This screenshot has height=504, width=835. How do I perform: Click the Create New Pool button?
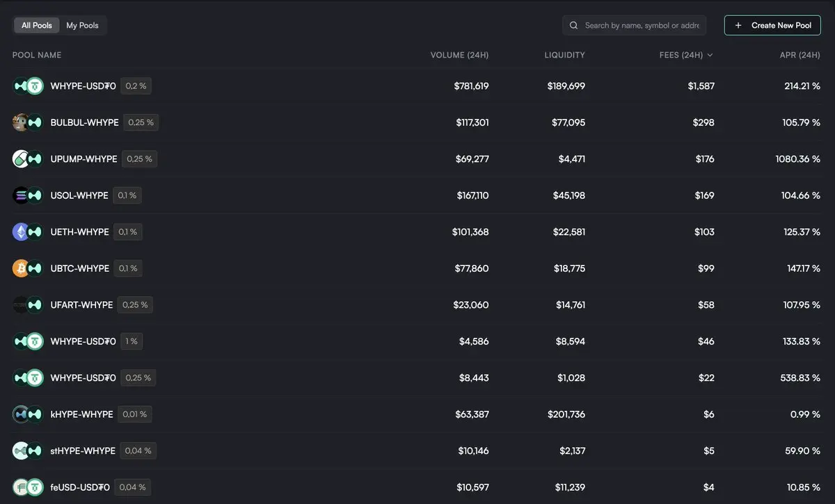coord(772,25)
